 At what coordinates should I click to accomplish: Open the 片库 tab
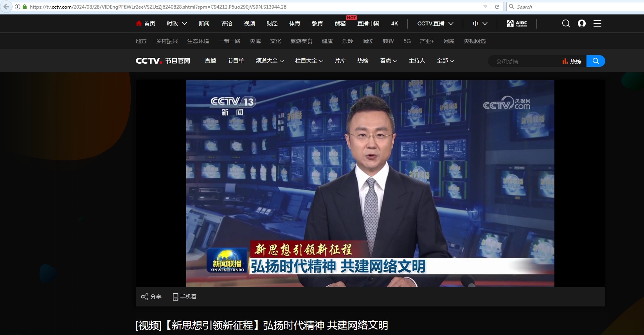[340, 61]
